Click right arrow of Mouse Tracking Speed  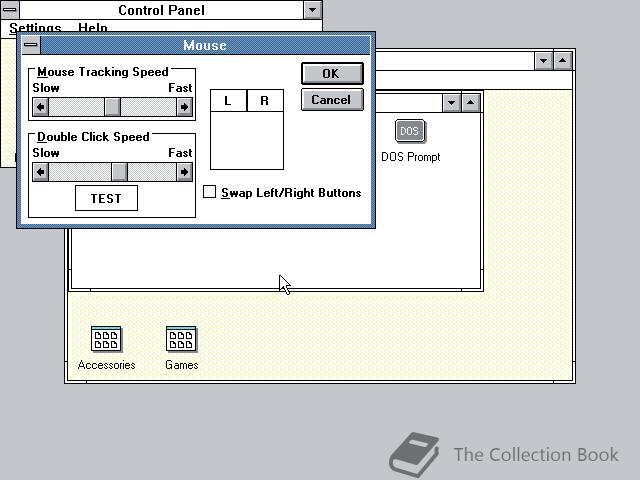tap(184, 107)
